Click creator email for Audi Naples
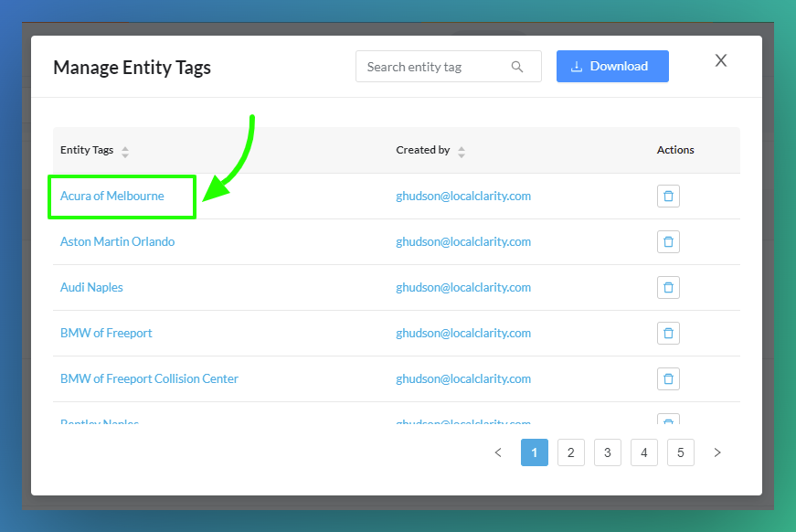The width and height of the screenshot is (796, 532). [463, 287]
